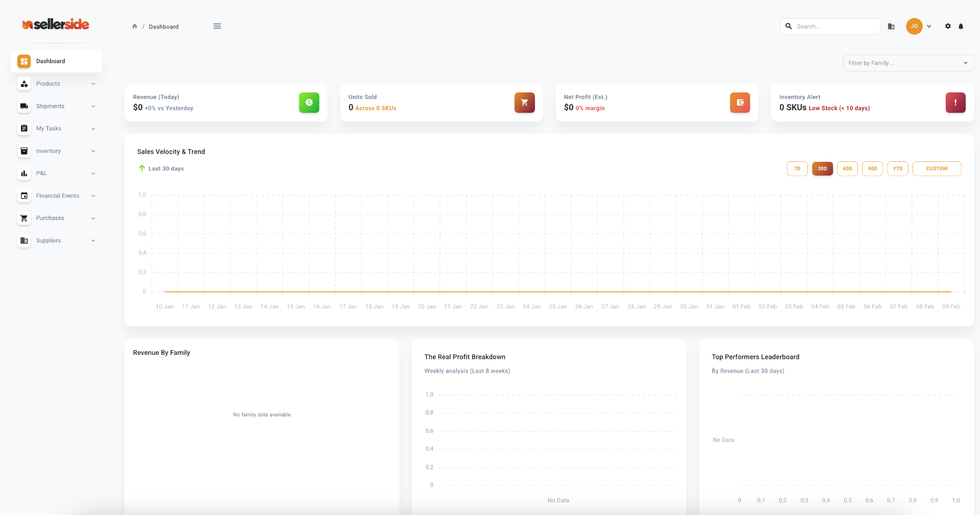This screenshot has width=980, height=515.
Task: Select the 60D time range
Action: [847, 168]
